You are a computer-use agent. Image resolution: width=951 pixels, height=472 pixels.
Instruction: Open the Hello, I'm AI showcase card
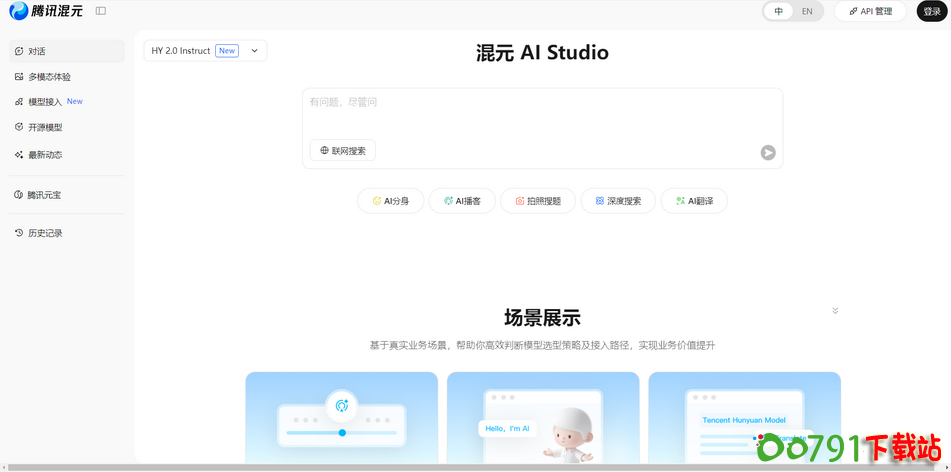click(x=543, y=417)
